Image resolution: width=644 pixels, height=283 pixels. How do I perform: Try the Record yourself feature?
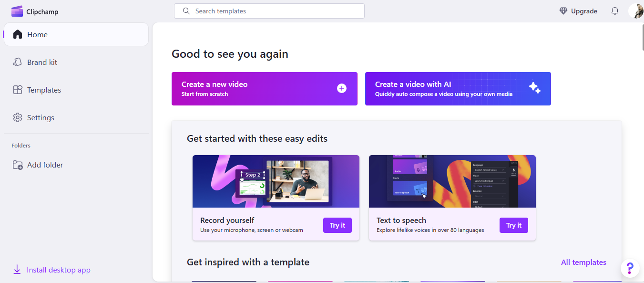[x=337, y=225]
